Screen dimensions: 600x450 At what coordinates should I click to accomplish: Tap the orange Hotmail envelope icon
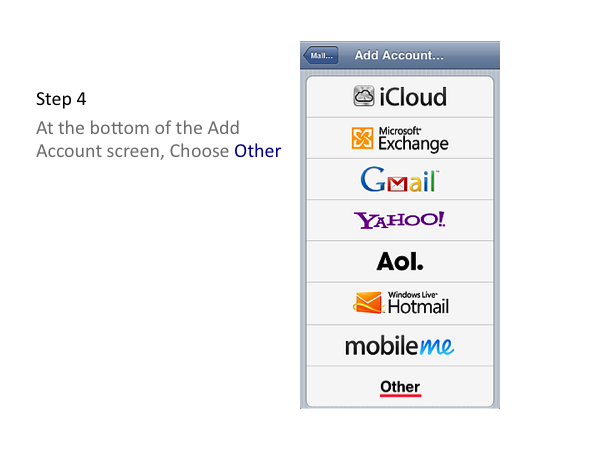pyautogui.click(x=368, y=303)
